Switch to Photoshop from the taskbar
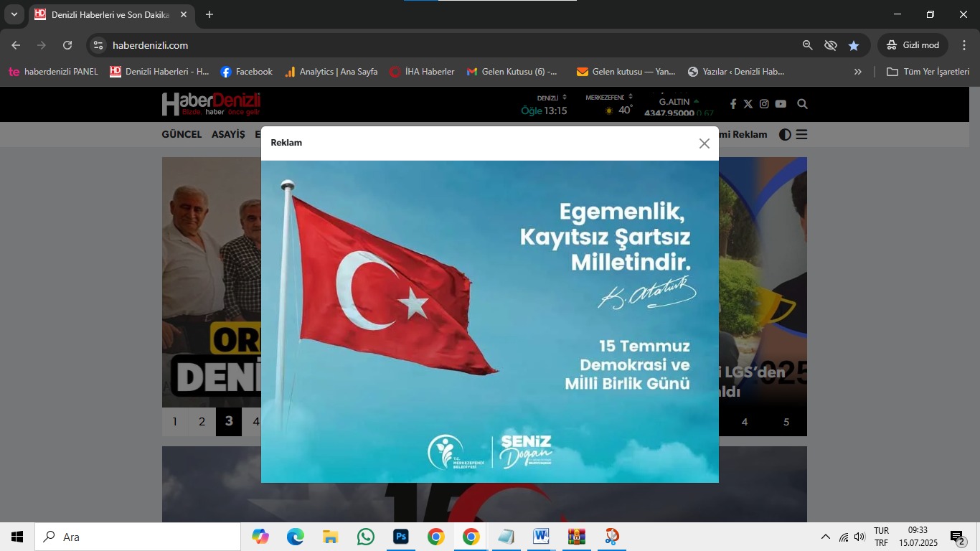Viewport: 980px width, 551px height. 400,537
